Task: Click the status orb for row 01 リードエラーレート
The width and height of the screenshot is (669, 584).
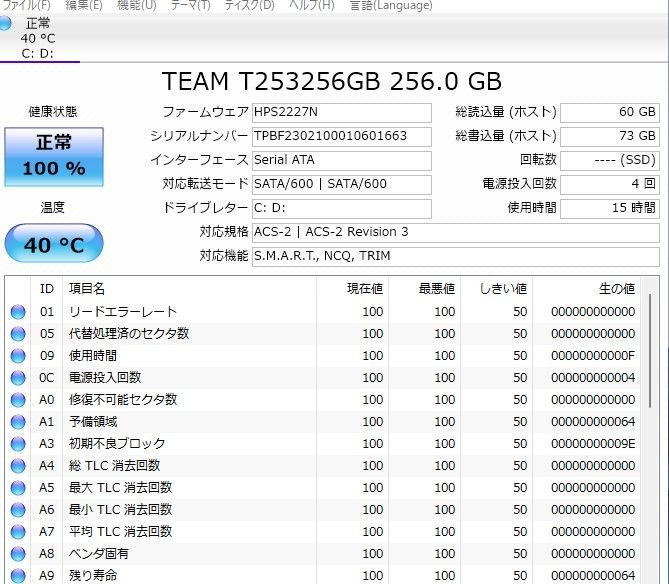Action: (18, 312)
